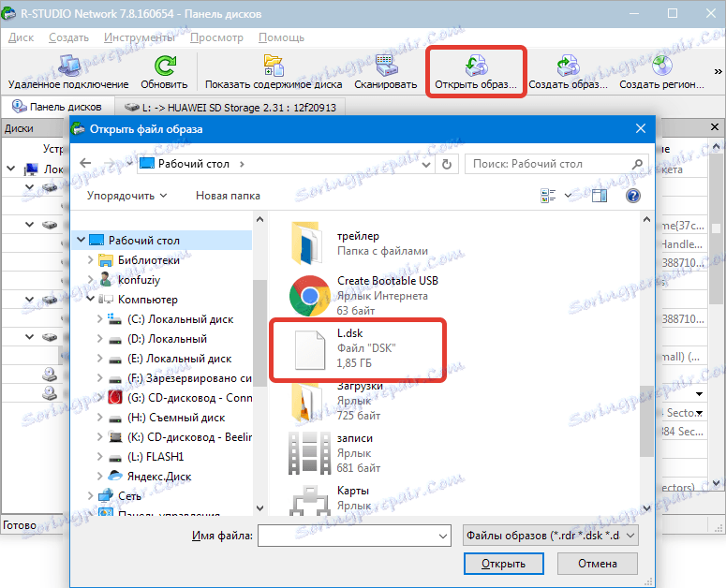Image resolution: width=726 pixels, height=588 pixels.
Task: Expand (C:) Локальный диск node
Action: click(100, 318)
